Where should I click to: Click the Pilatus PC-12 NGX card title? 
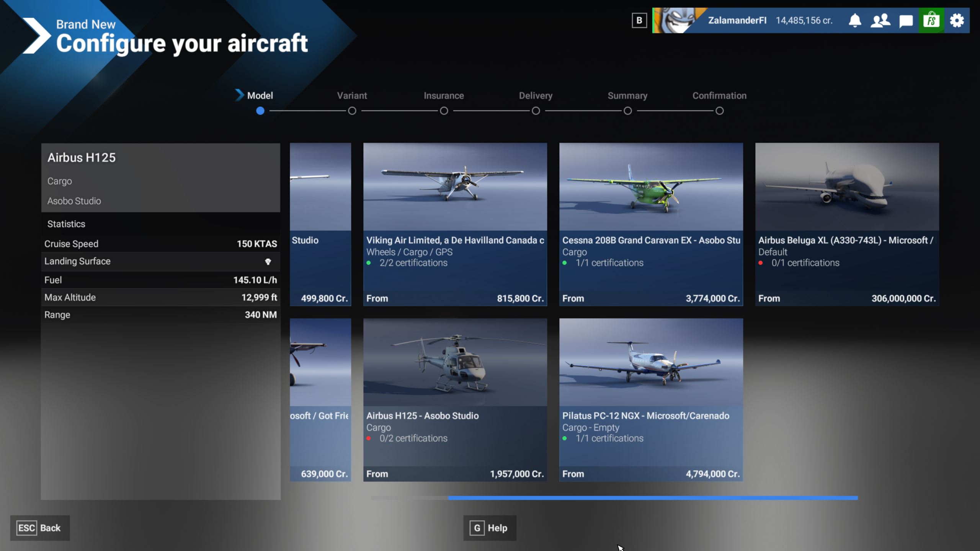tap(646, 416)
